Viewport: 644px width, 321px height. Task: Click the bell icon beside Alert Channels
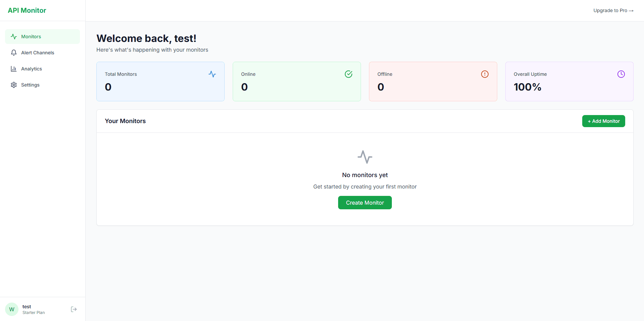click(13, 52)
